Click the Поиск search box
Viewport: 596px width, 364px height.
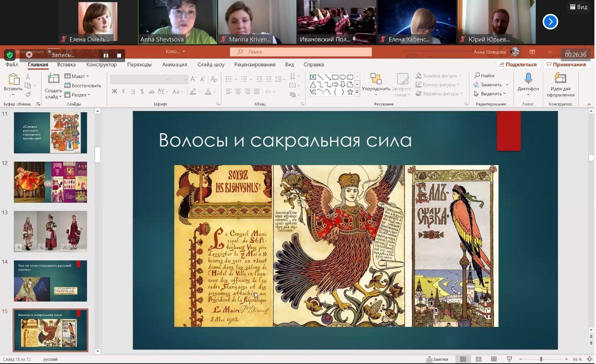[x=301, y=52]
